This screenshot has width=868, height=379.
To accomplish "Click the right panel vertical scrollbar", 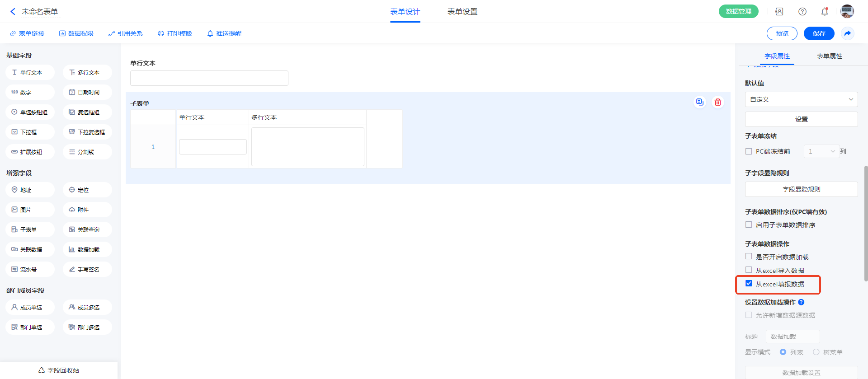I will (866, 224).
